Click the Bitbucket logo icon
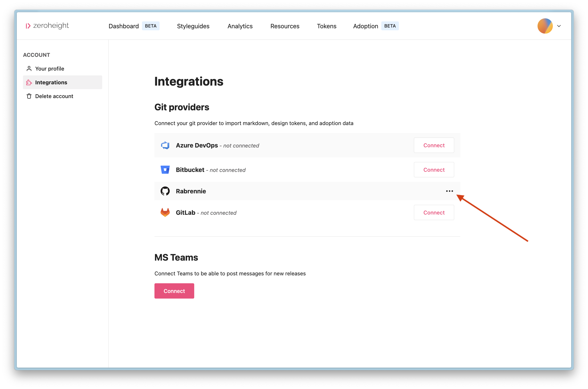The height and width of the screenshot is (389, 588). coord(165,170)
